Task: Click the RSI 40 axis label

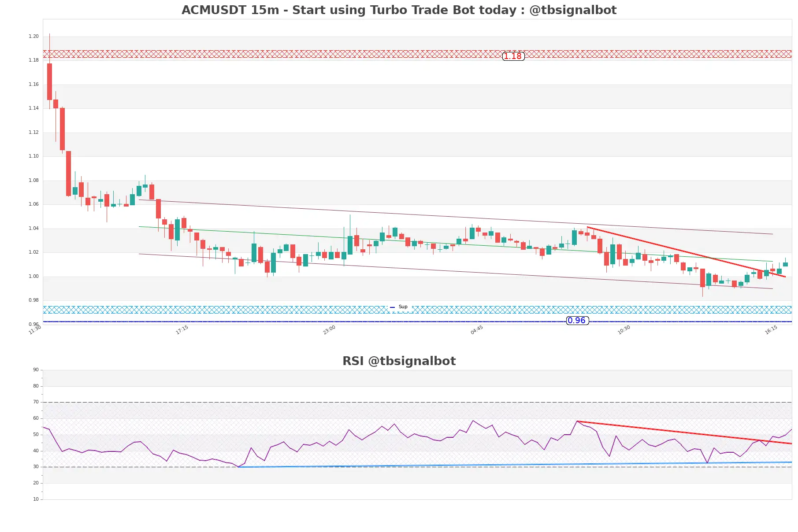Action: coord(36,451)
